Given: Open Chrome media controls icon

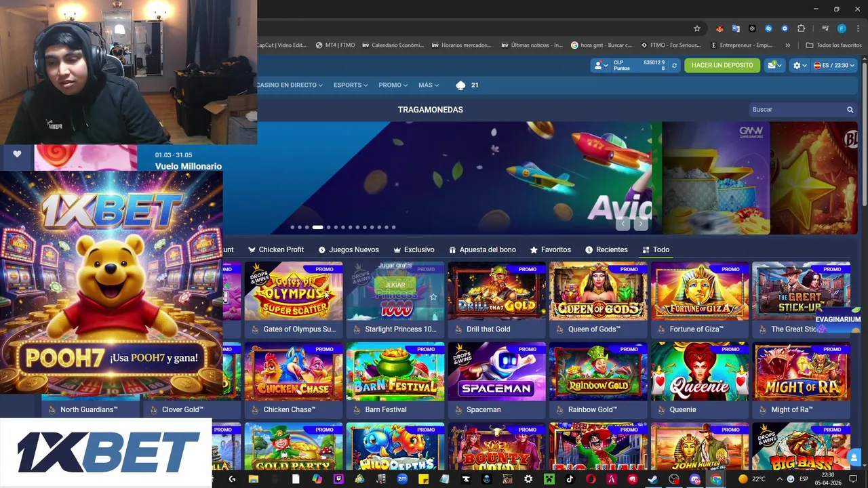Looking at the screenshot, I should (x=825, y=28).
